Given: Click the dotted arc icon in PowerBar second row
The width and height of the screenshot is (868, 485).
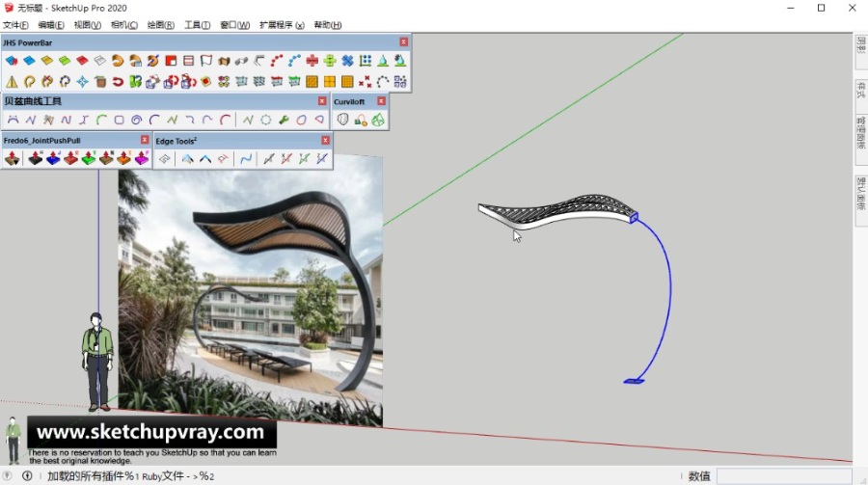Looking at the screenshot, I should click(383, 82).
